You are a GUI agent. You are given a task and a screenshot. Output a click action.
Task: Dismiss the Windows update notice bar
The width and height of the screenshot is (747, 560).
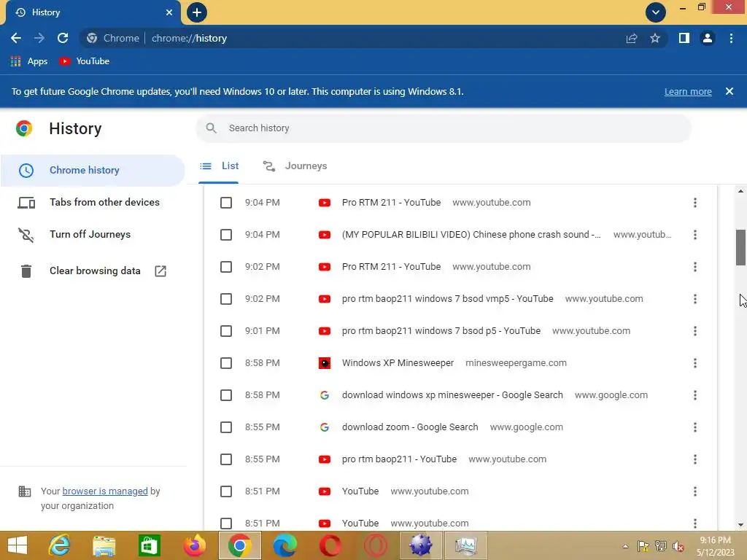729,91
